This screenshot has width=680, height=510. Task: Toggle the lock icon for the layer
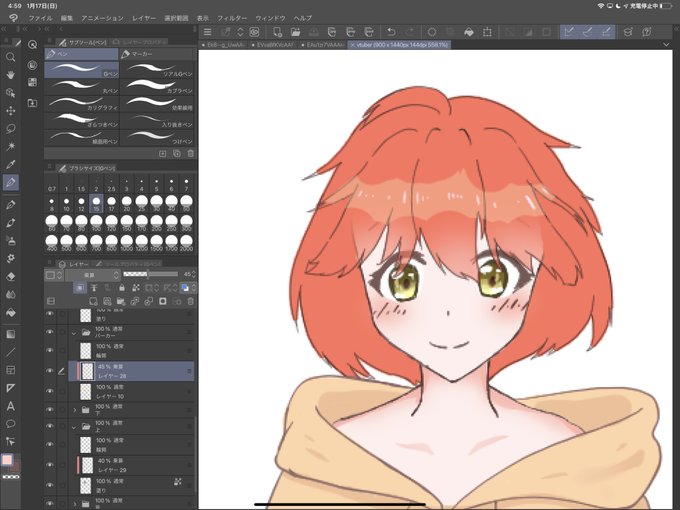point(122,288)
